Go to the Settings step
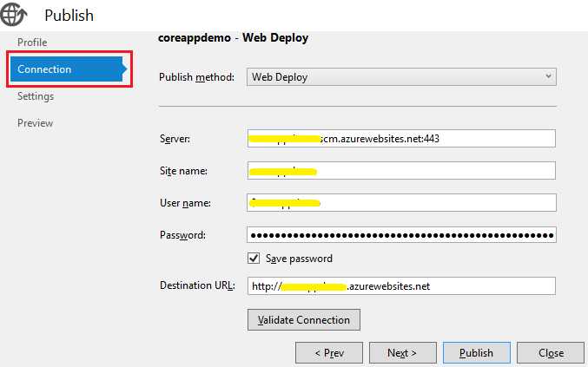 point(36,96)
